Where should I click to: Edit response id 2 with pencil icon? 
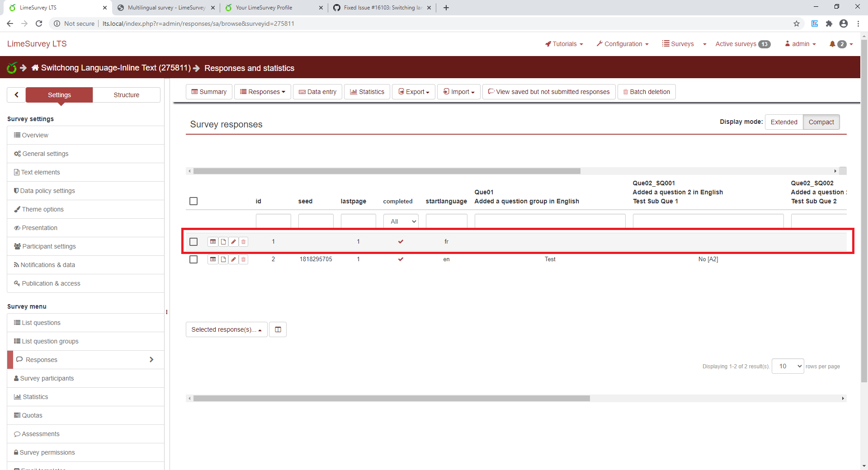point(233,259)
